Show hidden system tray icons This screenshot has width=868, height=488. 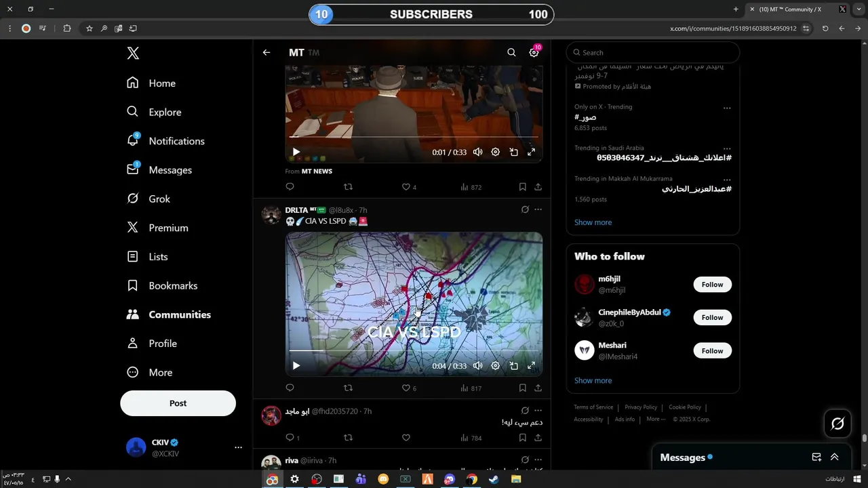tap(68, 479)
